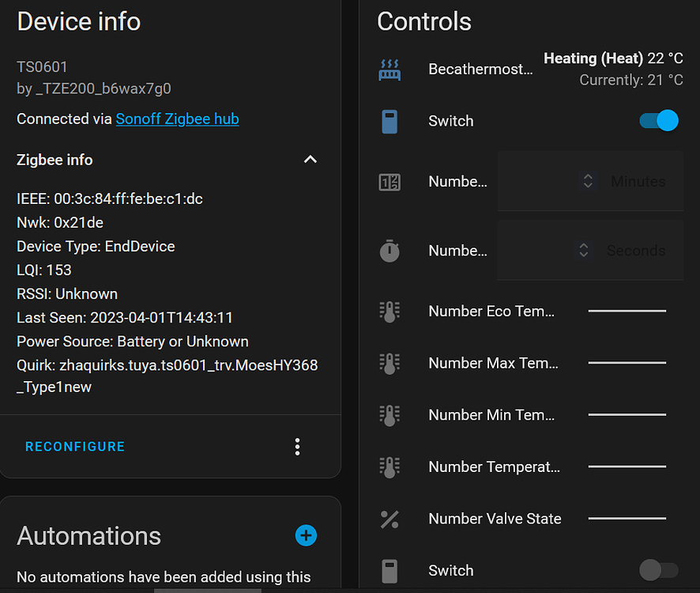Turn off the enabled Switch control
The height and width of the screenshot is (593, 700).
pyautogui.click(x=658, y=120)
